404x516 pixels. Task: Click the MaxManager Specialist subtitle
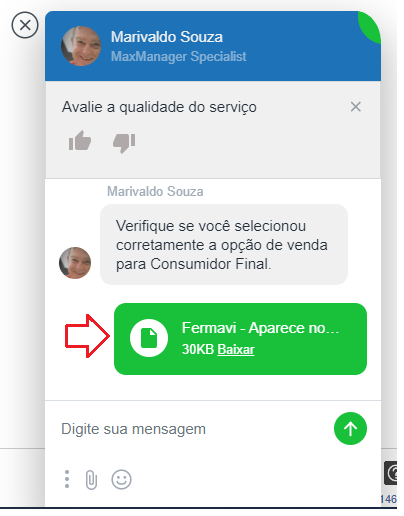[179, 56]
